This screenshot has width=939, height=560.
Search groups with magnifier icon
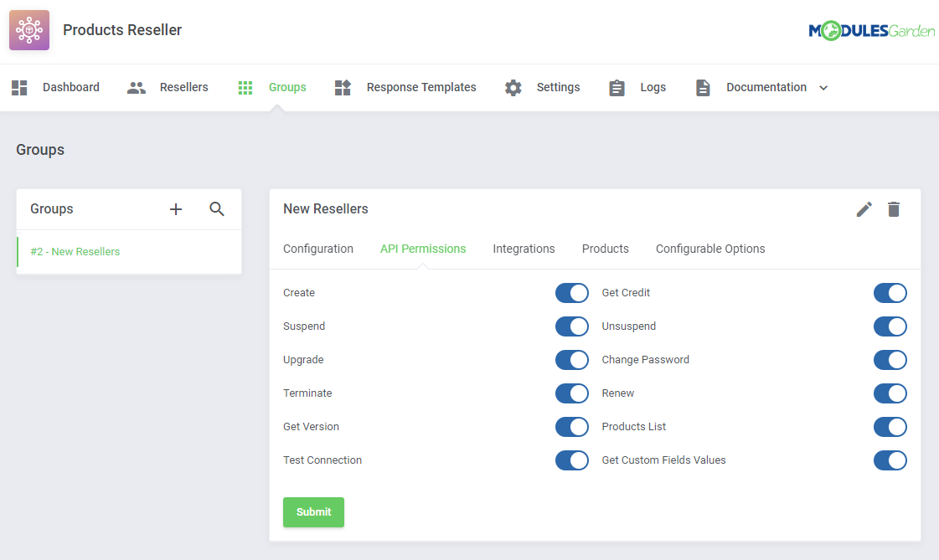(x=217, y=208)
